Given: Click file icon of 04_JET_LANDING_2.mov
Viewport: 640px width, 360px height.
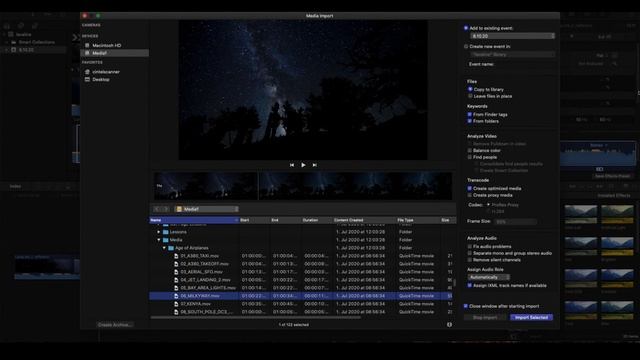Looking at the screenshot, I should [176, 280].
